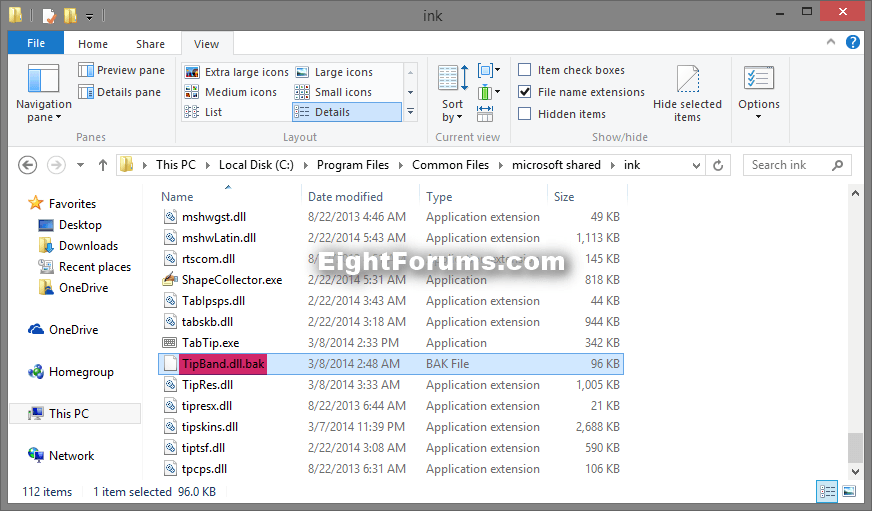Open the recent locations dropdown
This screenshot has height=511, width=872.
[x=81, y=165]
